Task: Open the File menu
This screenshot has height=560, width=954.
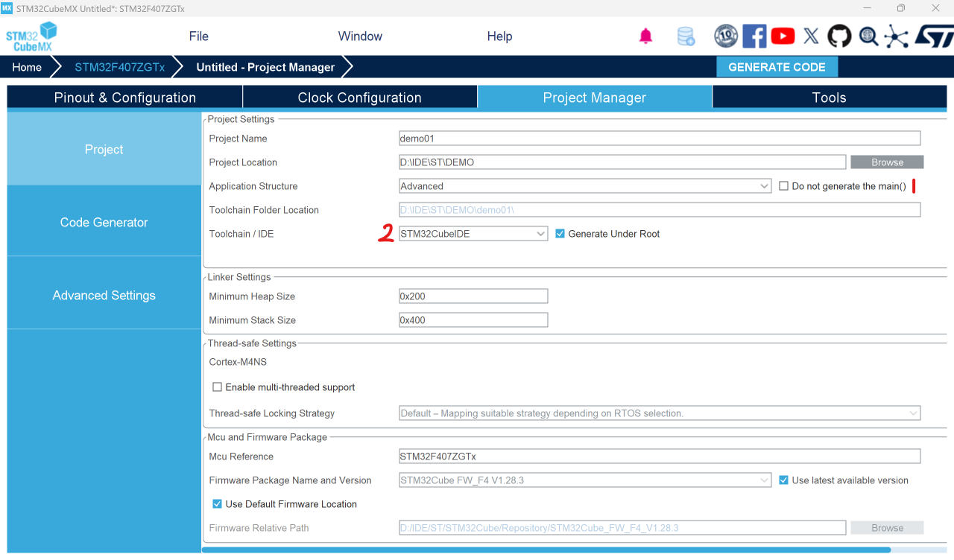Action: point(199,36)
